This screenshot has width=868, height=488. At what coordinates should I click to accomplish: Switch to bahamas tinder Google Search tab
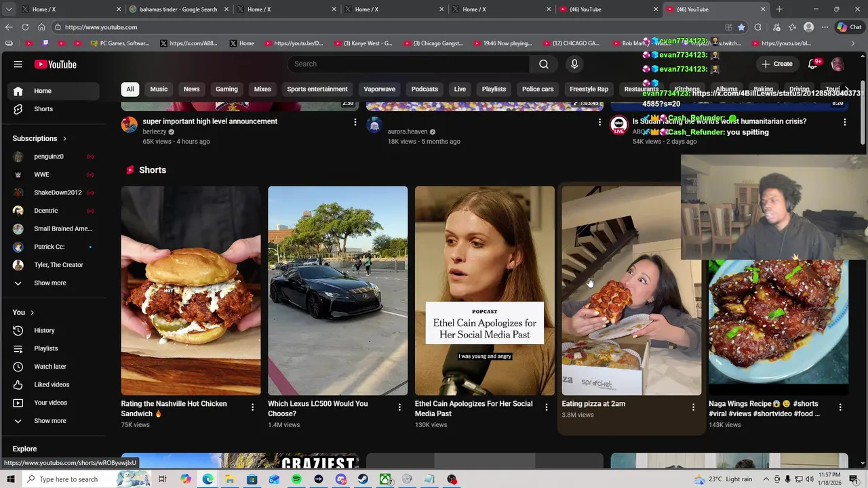tap(178, 9)
